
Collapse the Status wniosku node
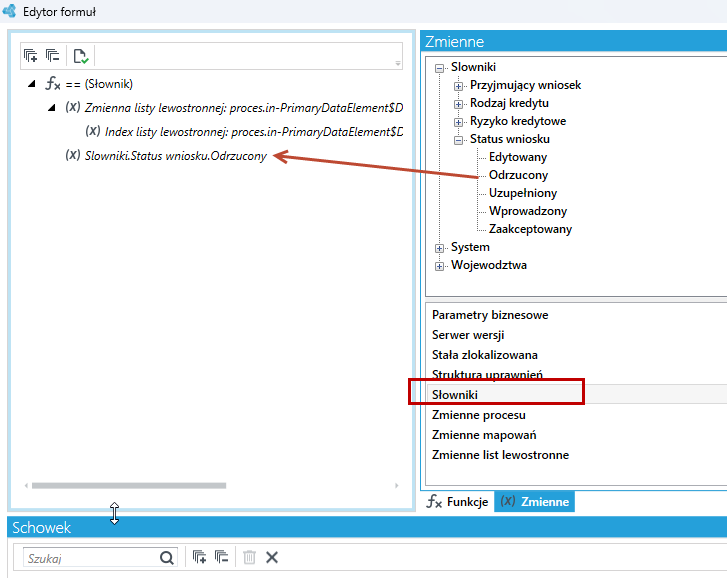(458, 140)
